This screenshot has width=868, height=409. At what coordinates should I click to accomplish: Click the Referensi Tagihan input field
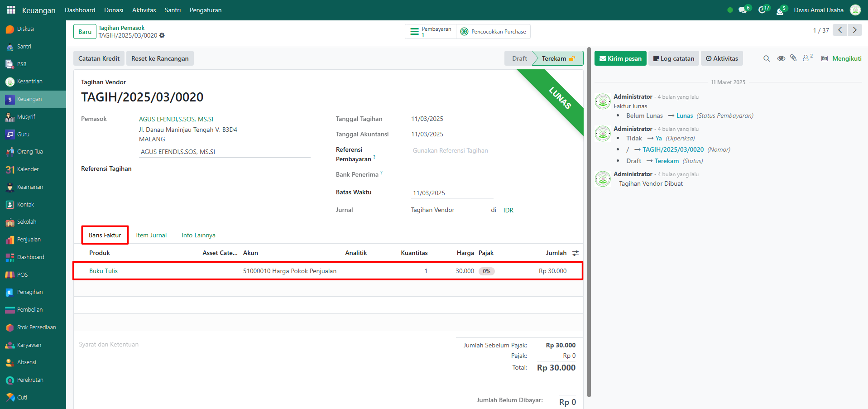(x=230, y=169)
